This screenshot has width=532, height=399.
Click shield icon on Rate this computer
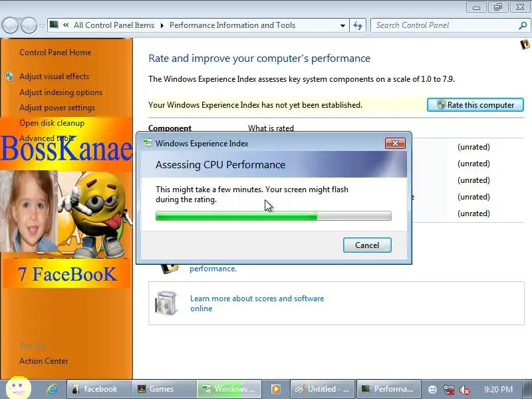tap(441, 105)
